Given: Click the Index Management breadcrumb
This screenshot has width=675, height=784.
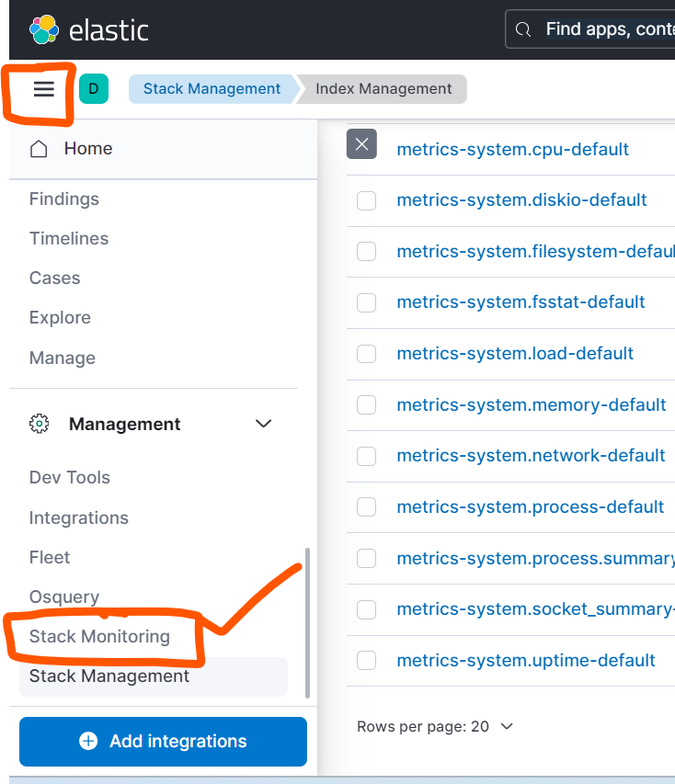Looking at the screenshot, I should (383, 89).
